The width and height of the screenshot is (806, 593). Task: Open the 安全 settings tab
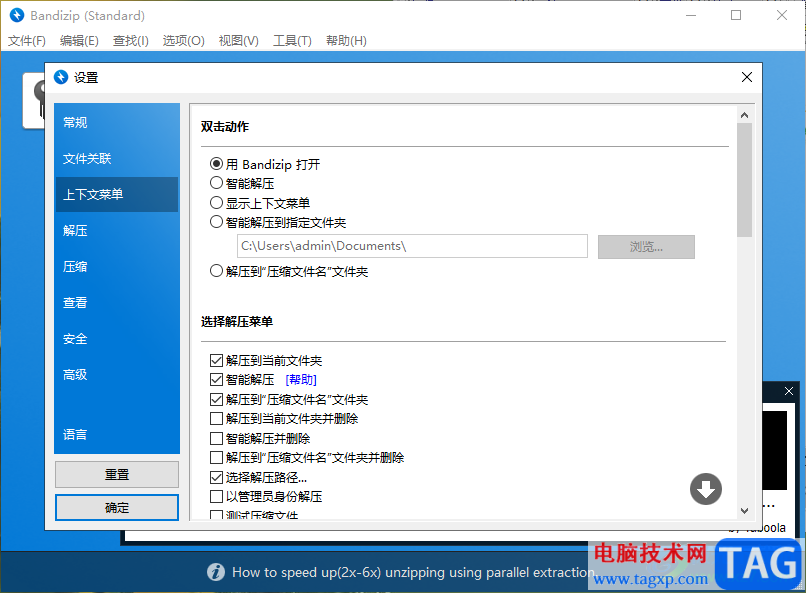tap(117, 339)
